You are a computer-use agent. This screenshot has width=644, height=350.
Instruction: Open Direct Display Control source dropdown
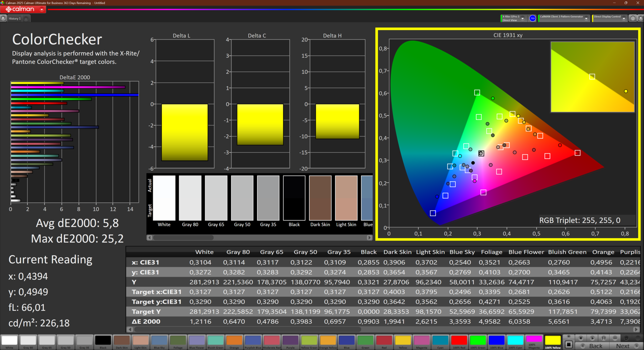pos(624,18)
